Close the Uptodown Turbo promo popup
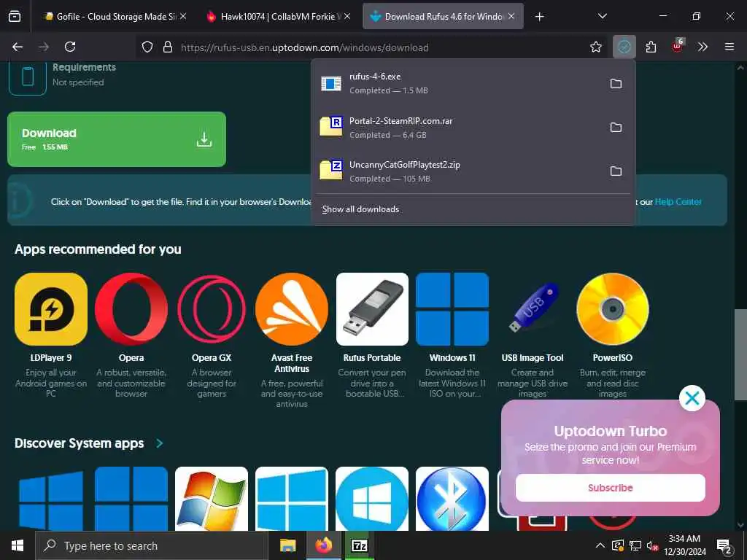This screenshot has width=747, height=560. (692, 398)
